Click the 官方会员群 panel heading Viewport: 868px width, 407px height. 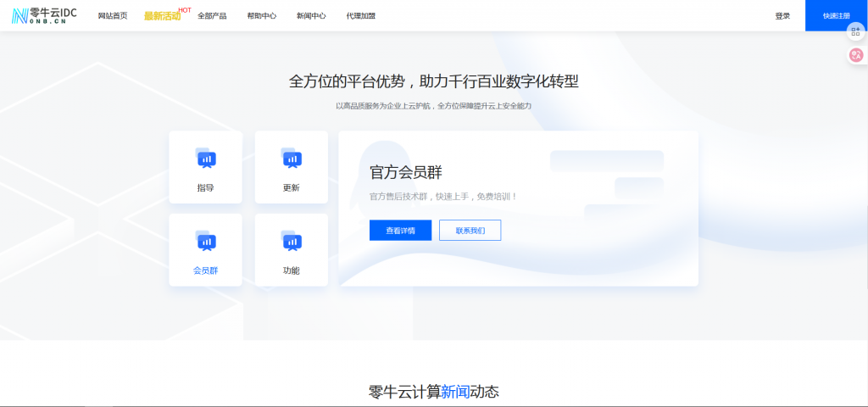pyautogui.click(x=406, y=172)
